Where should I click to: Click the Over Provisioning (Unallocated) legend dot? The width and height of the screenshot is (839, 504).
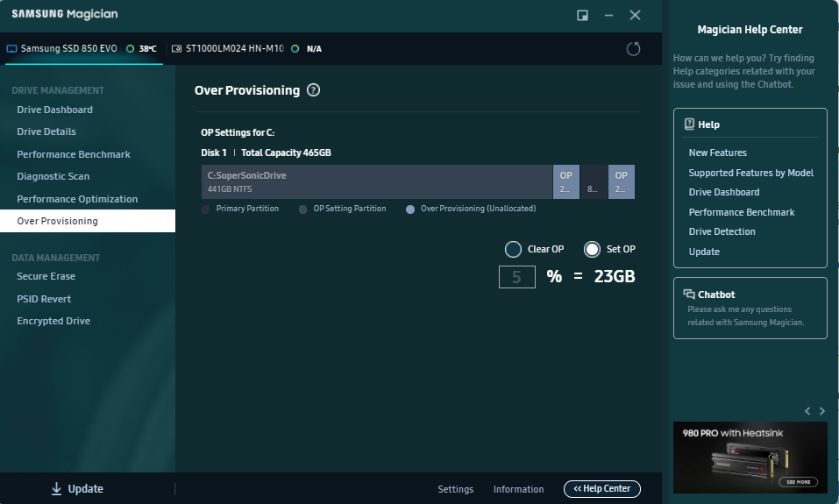pos(410,209)
